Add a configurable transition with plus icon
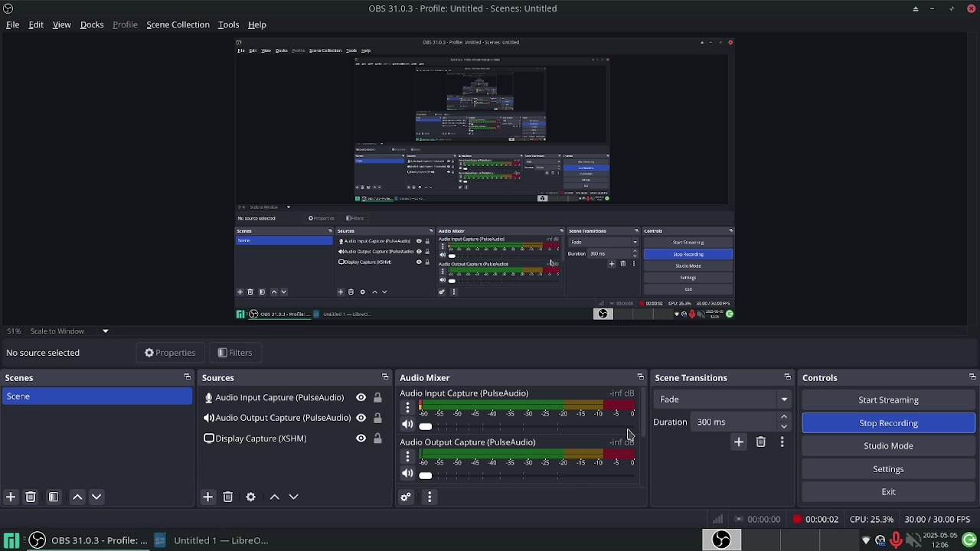The width and height of the screenshot is (980, 551). click(x=739, y=442)
